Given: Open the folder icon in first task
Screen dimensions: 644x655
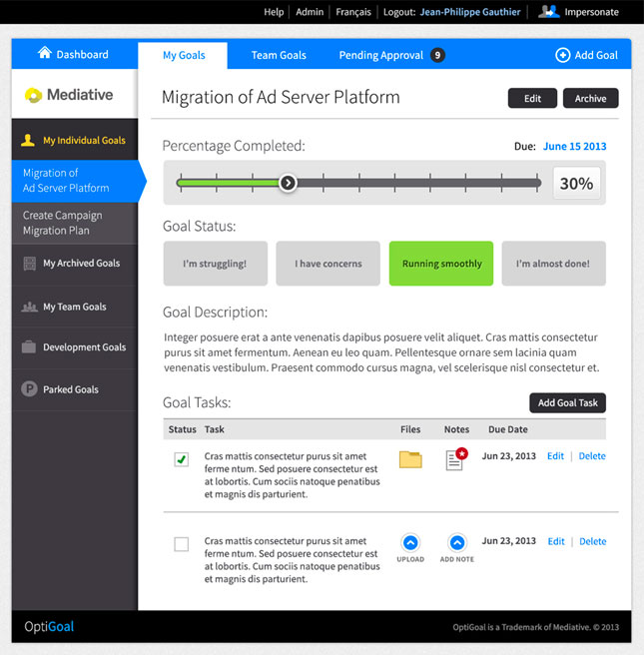Looking at the screenshot, I should click(410, 459).
